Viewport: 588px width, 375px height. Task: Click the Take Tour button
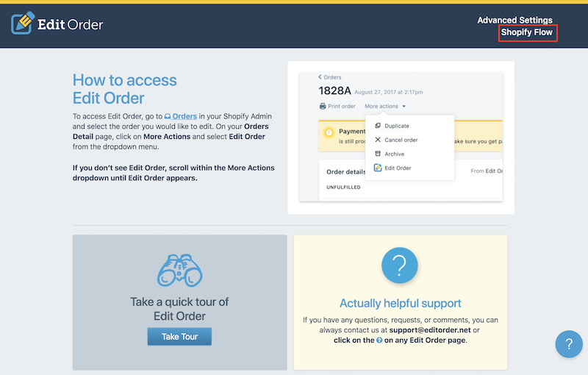tap(179, 336)
